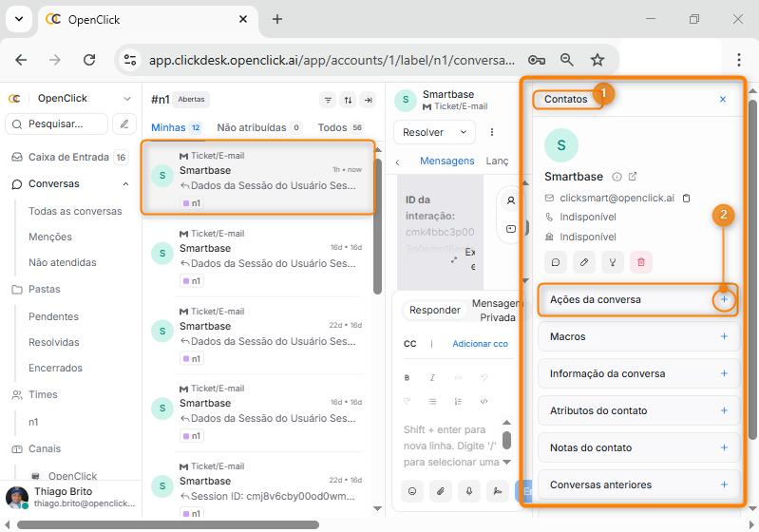Screen dimensions: 759x532
Task: Collapse the Conversas sidebar group
Action: 126,183
